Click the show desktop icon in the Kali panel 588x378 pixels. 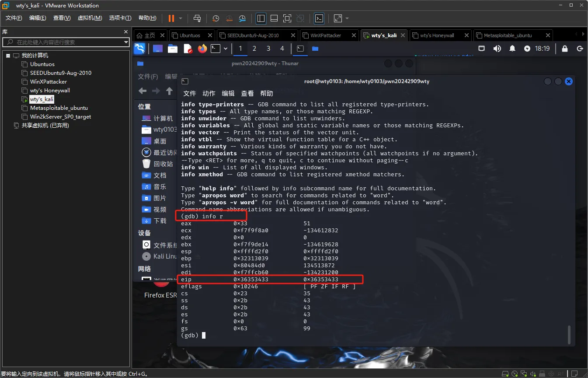point(158,49)
